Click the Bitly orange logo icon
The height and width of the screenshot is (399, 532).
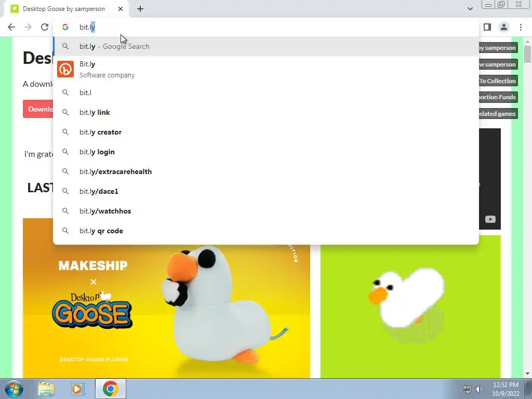point(65,69)
